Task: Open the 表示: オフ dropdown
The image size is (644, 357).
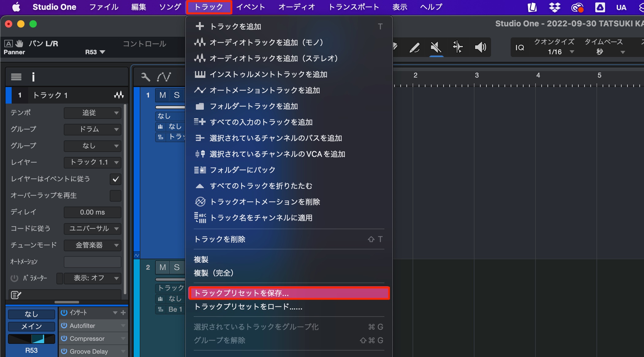Action: point(93,278)
